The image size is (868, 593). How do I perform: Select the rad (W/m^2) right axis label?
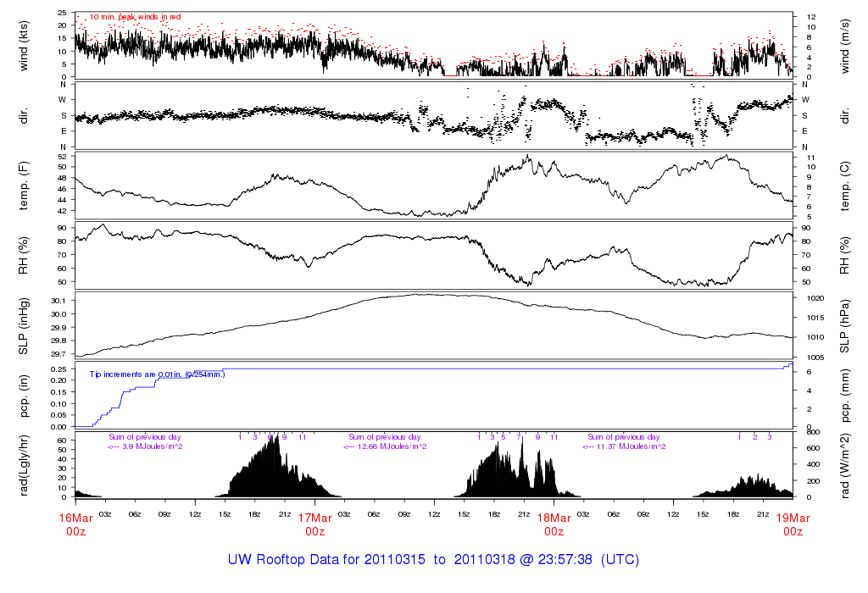(x=844, y=464)
